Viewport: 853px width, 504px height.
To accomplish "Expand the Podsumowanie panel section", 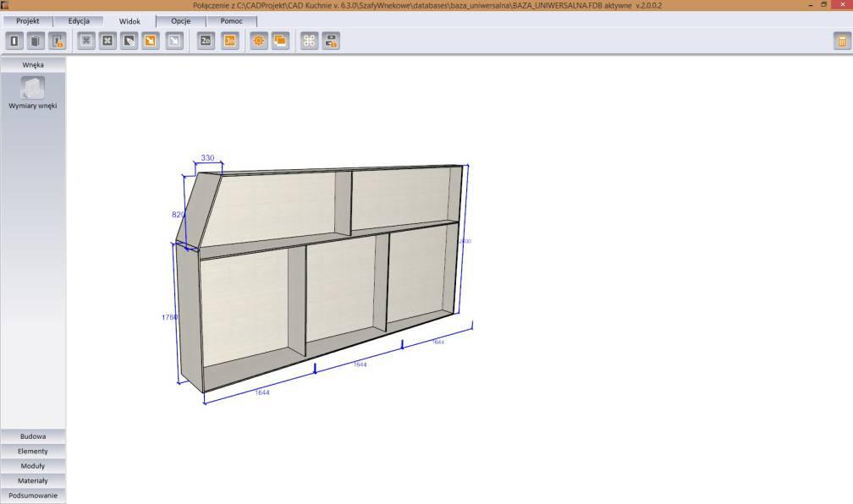I will point(33,496).
